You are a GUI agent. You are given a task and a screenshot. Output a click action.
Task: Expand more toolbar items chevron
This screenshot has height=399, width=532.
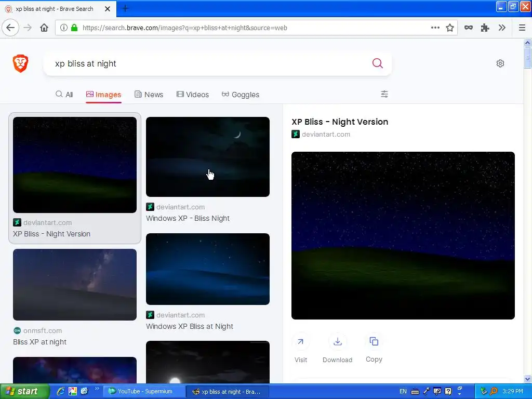click(x=502, y=28)
